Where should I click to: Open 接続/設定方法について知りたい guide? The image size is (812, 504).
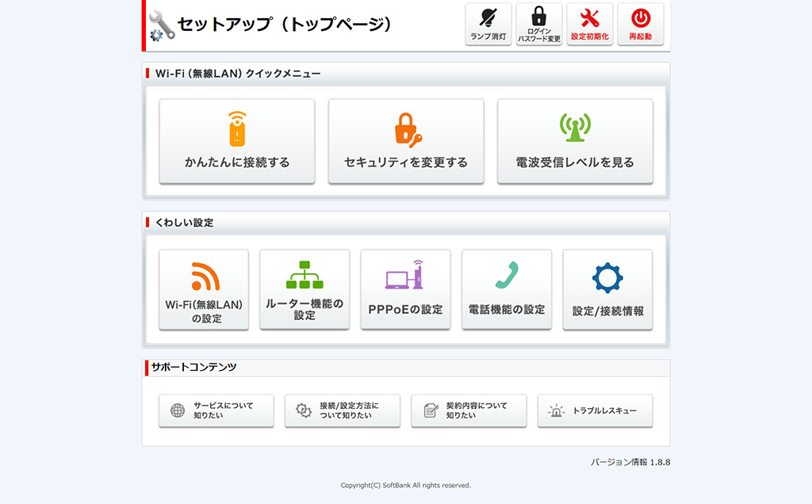(342, 410)
